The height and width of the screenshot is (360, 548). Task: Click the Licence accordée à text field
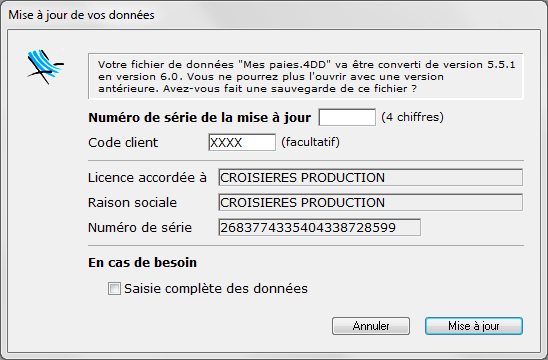[370, 177]
